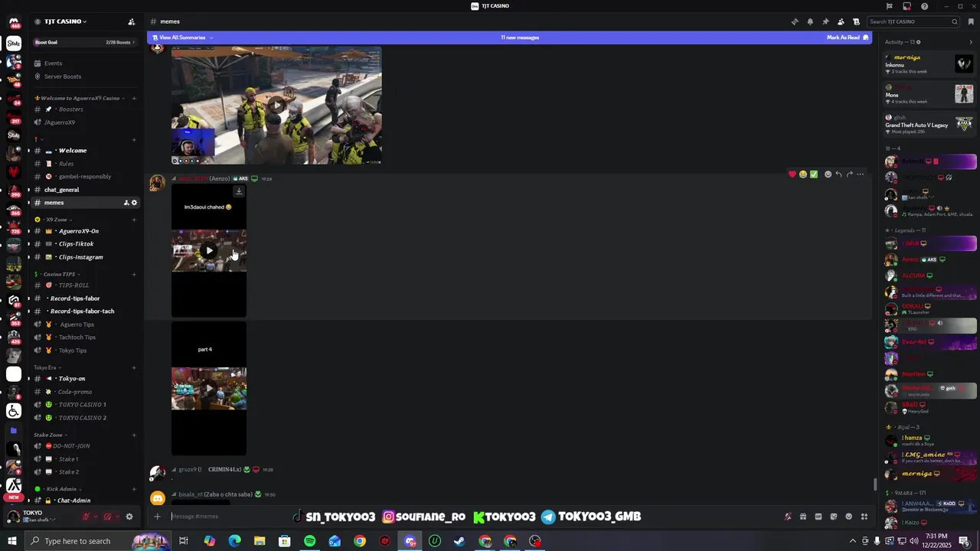Viewport: 980px width, 551px height.
Task: Play the lm3daoui chahed video
Action: pyautogui.click(x=209, y=250)
